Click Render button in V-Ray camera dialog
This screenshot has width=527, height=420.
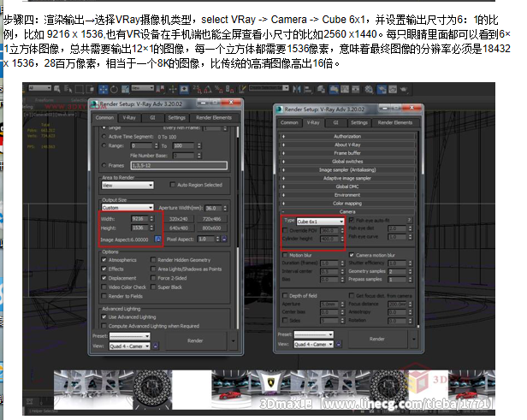[376, 339]
